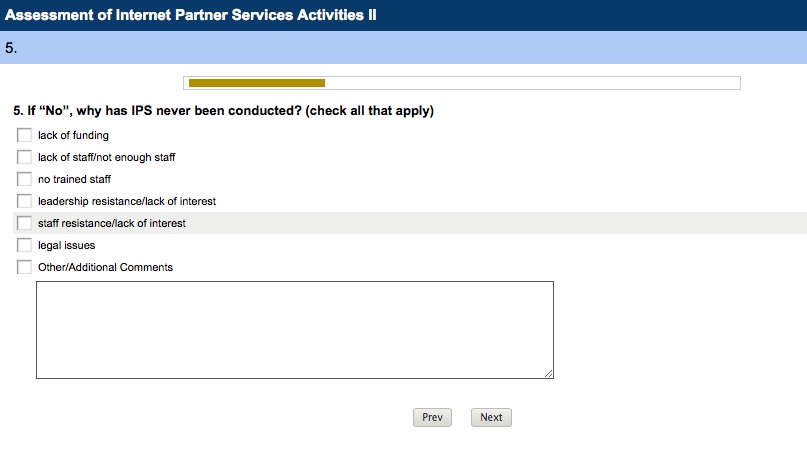This screenshot has width=807, height=460.
Task: Click the question 5 heading text
Action: (223, 111)
